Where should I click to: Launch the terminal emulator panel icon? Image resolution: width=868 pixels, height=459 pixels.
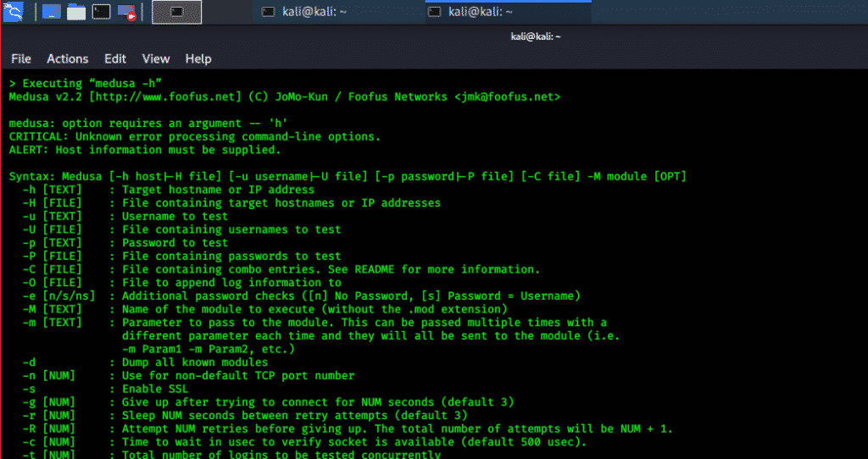[102, 12]
